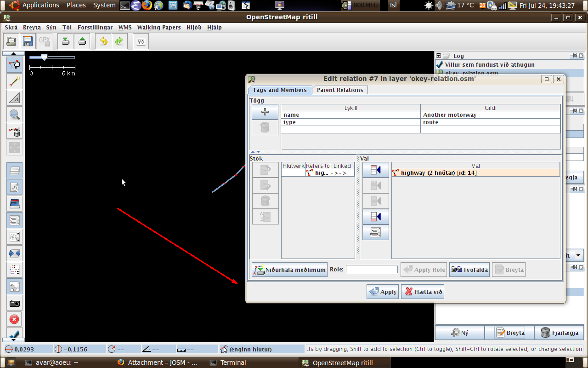Screen dimensions: 588x368
Task: Click the map zoom slider handle
Action: coord(44,57)
